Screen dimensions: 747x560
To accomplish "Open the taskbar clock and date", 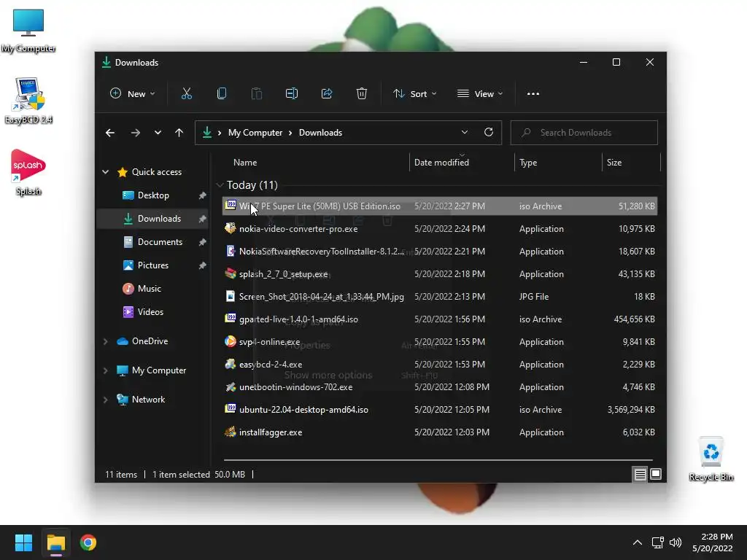I will (712, 542).
